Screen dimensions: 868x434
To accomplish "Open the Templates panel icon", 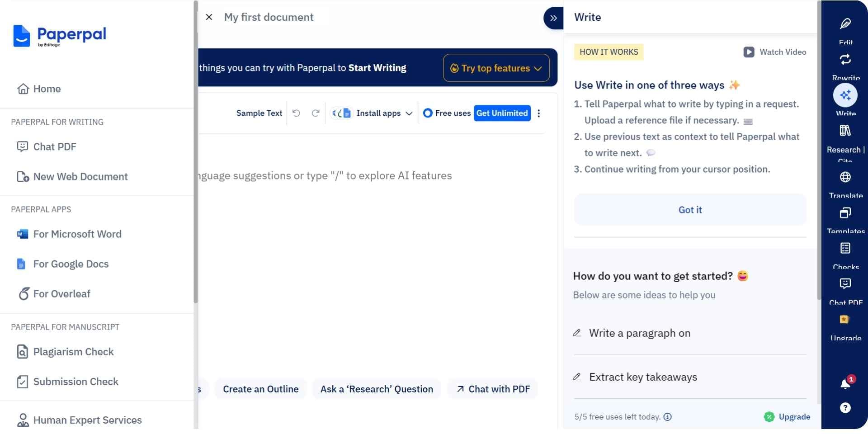I will [845, 213].
